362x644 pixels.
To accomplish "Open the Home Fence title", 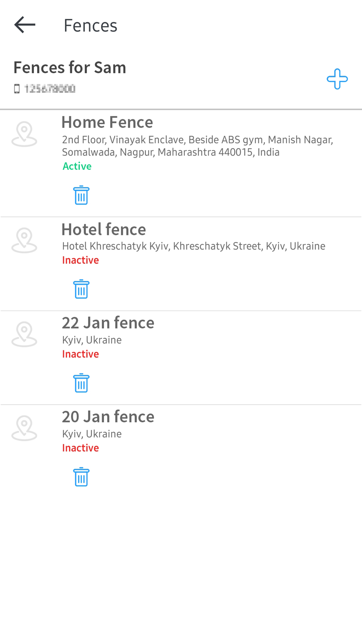I will point(107,122).
